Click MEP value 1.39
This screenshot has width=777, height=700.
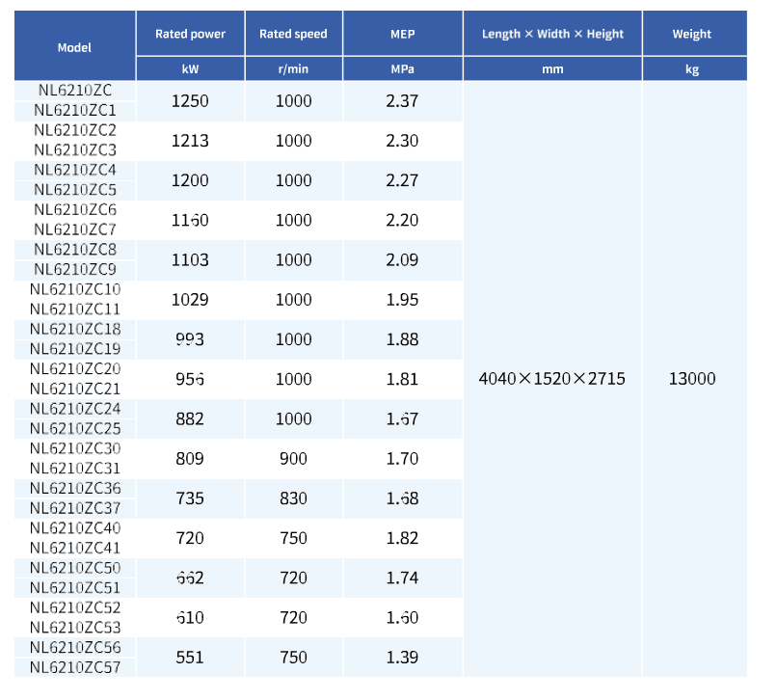402,658
